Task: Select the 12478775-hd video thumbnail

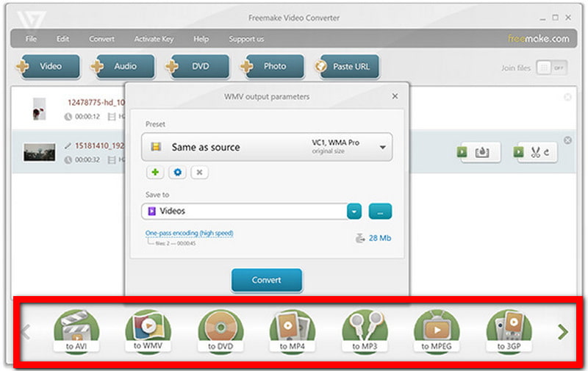Action: [40, 109]
